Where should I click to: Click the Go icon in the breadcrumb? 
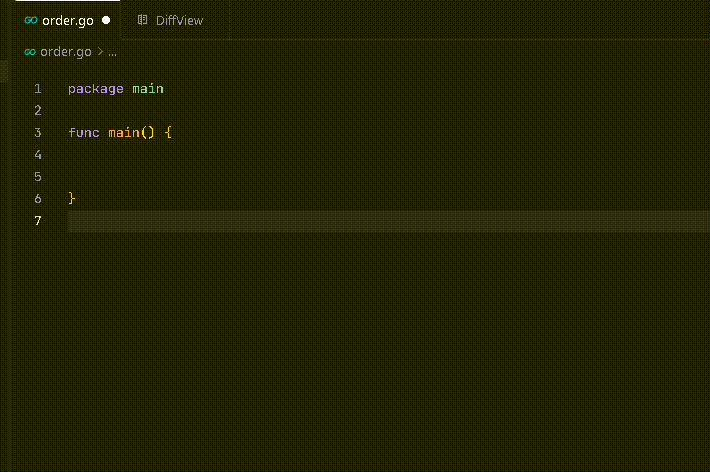pos(31,51)
